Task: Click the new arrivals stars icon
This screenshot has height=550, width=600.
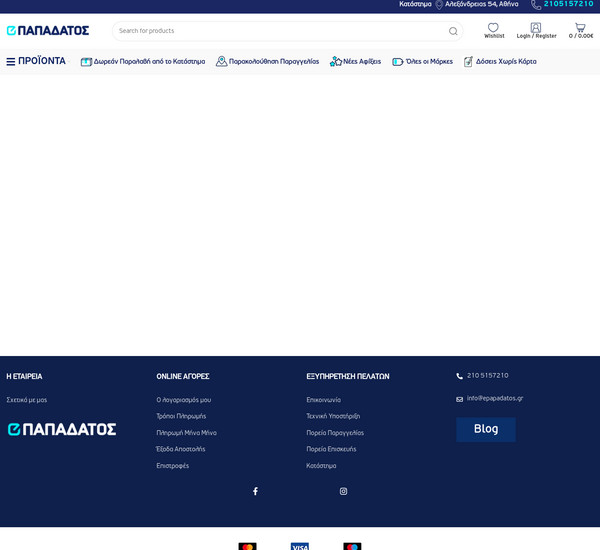Action: click(336, 61)
